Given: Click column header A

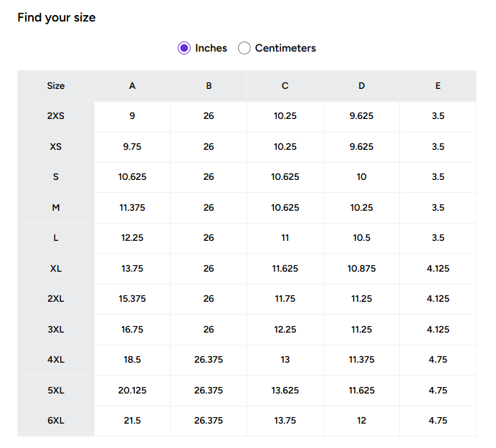Looking at the screenshot, I should coord(133,86).
